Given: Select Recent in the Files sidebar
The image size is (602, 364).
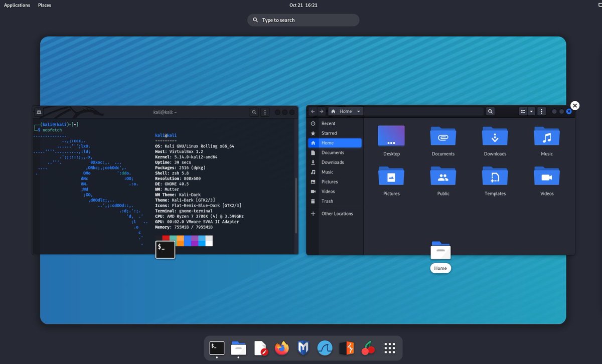Looking at the screenshot, I should [335, 123].
